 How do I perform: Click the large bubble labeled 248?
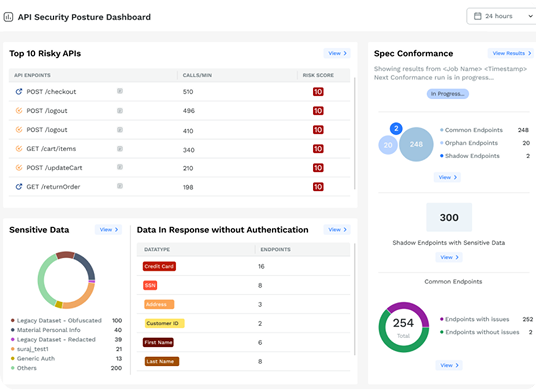416,144
